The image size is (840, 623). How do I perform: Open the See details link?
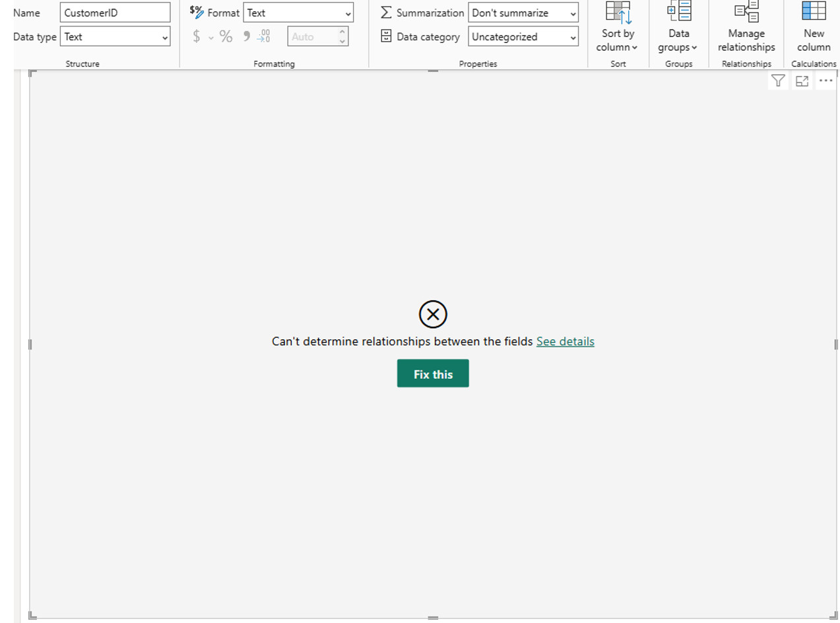pyautogui.click(x=565, y=341)
